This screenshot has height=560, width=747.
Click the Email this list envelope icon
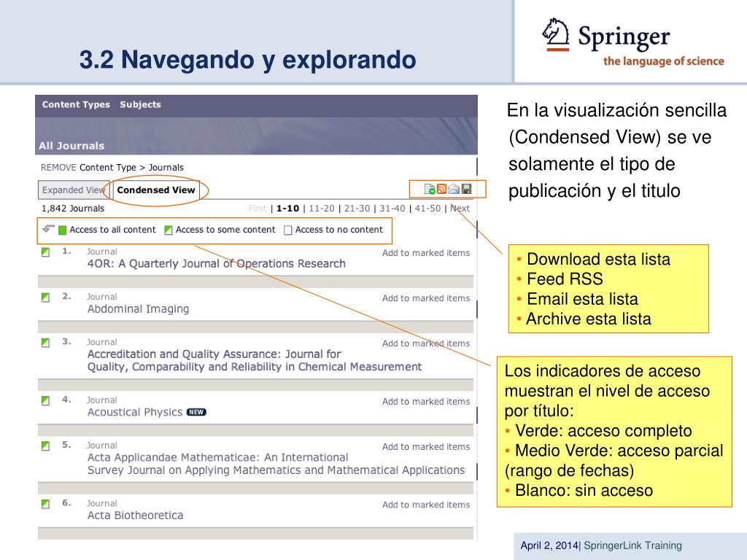coord(454,189)
